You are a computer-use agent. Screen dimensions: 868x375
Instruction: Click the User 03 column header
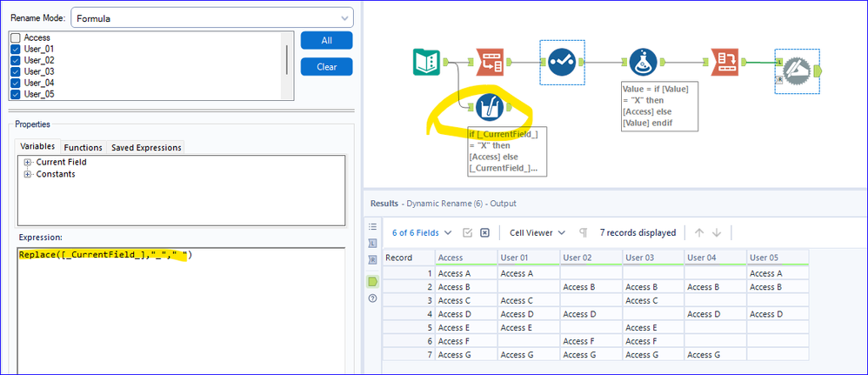coord(653,257)
